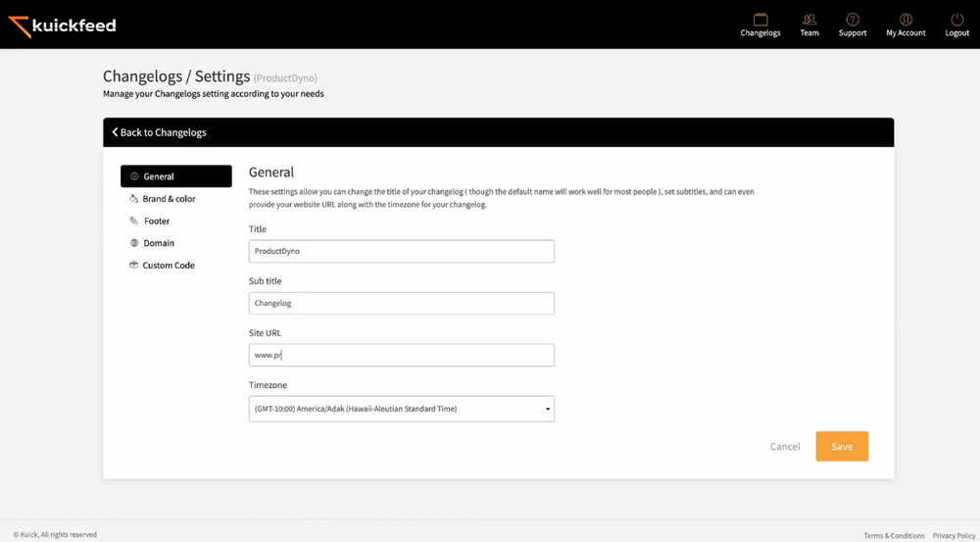Click the icon beside Footer

133,221
